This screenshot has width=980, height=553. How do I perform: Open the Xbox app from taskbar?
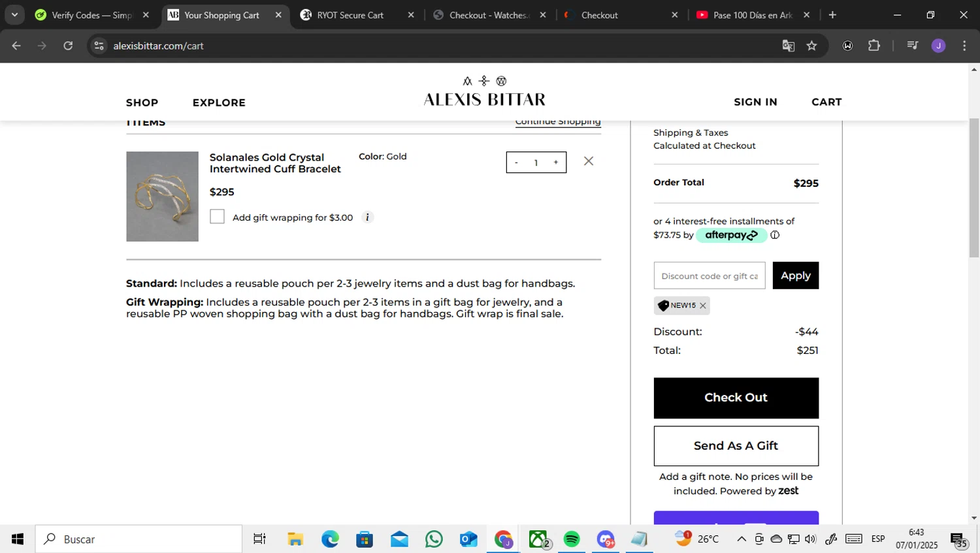(538, 539)
